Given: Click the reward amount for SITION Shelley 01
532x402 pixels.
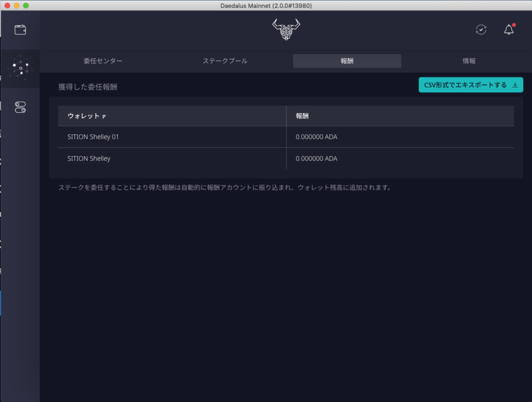Looking at the screenshot, I should click(316, 137).
